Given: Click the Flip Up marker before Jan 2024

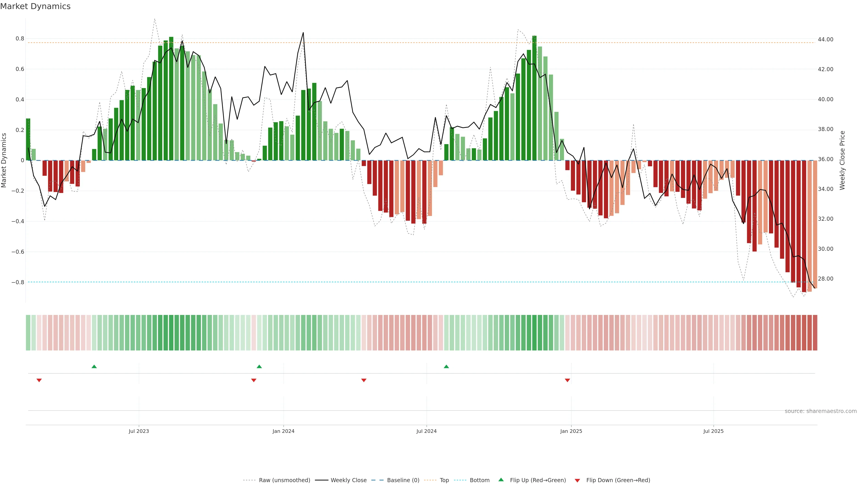Looking at the screenshot, I should [x=259, y=366].
